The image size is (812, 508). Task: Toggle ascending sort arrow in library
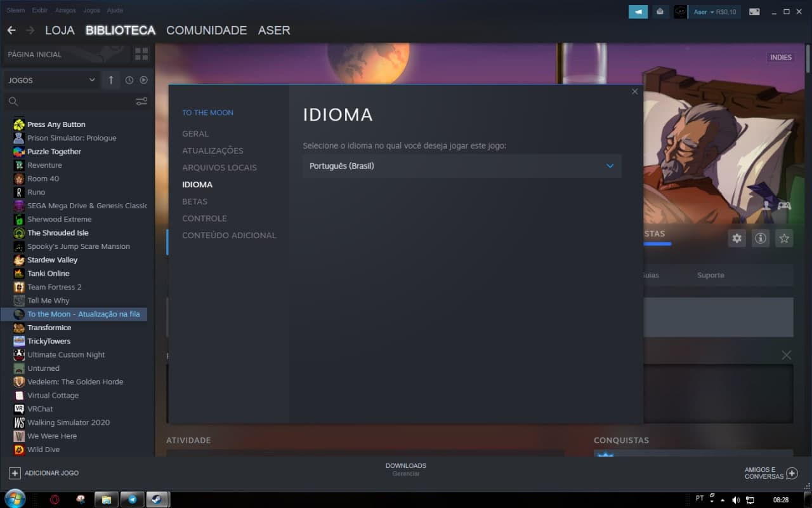point(111,80)
